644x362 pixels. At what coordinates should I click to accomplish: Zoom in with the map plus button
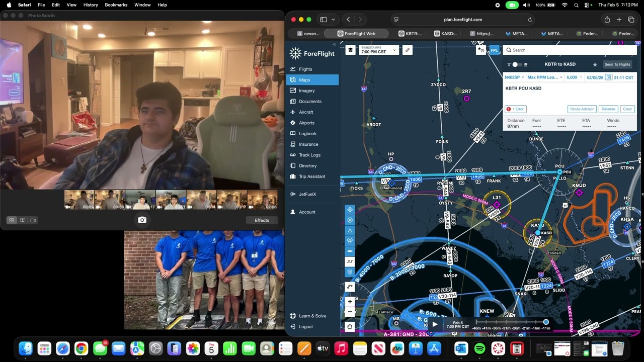coord(350,302)
